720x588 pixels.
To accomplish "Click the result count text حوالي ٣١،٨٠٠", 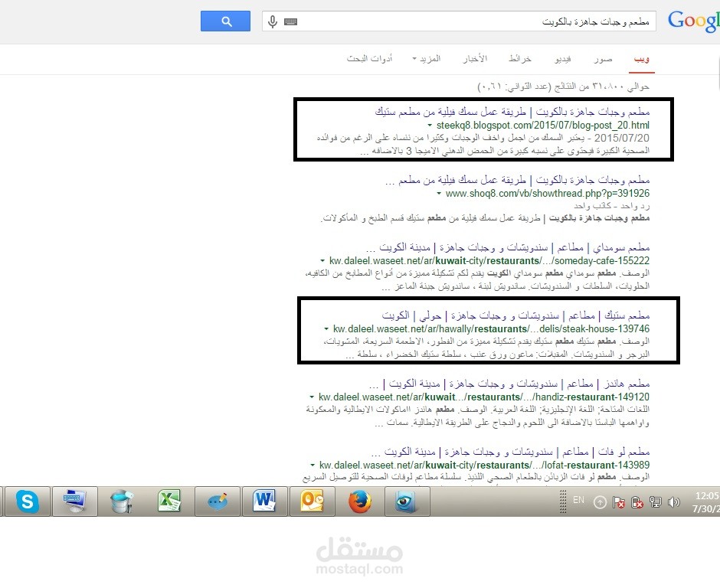I will point(564,86).
